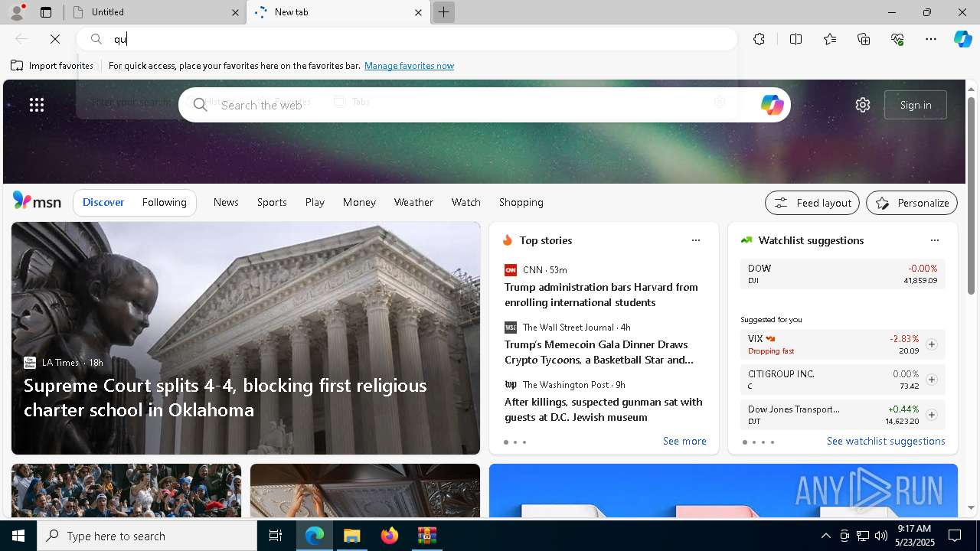This screenshot has width=980, height=551.
Task: Close the Untitled tab
Action: (x=235, y=12)
